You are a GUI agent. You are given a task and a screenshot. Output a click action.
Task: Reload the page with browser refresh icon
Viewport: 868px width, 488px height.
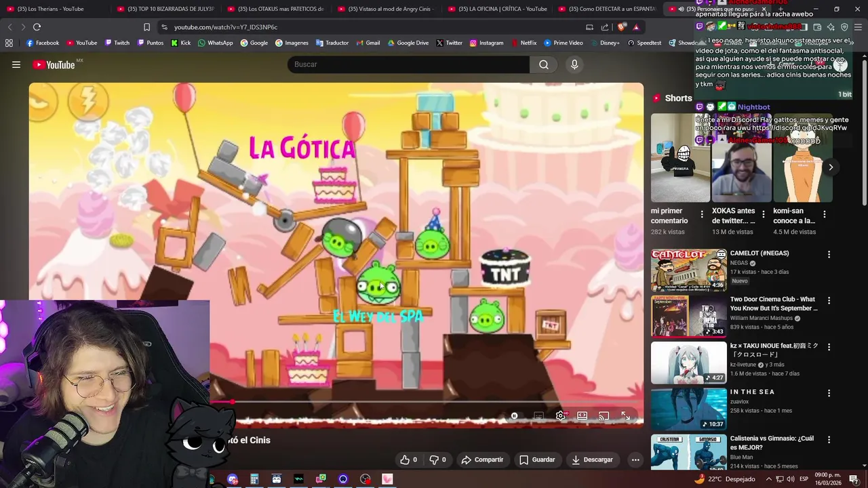37,27
